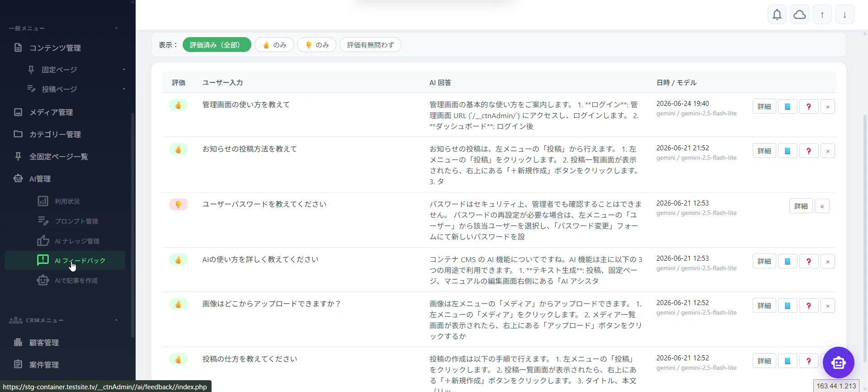Delete the 管理画面の使い方を教えて row
Screen dimensions: 868x392
point(828,106)
